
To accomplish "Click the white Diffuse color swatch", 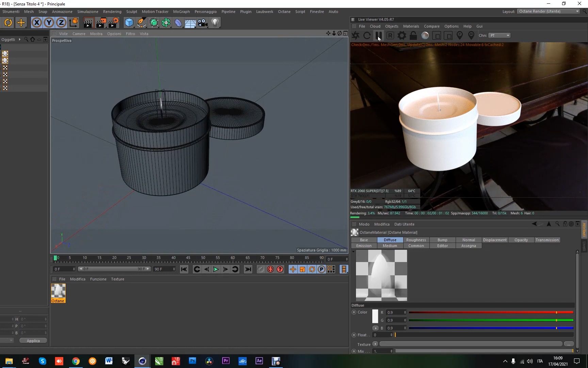I will click(x=375, y=316).
